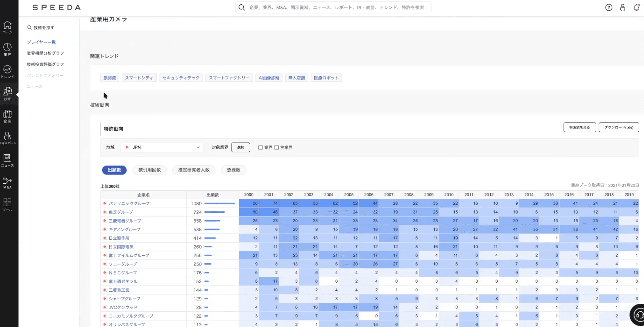Open the 三菱電機グループ company link
Viewport: 644px width, 327px height.
point(125,221)
